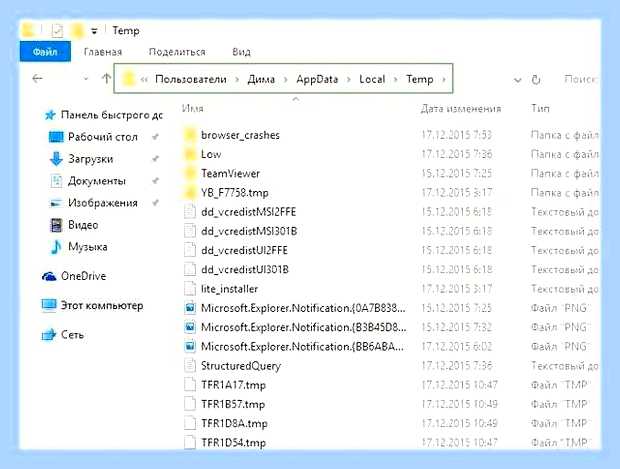The image size is (620, 469).
Task: Expand chevron after AppData breadcrumb
Action: tap(349, 79)
